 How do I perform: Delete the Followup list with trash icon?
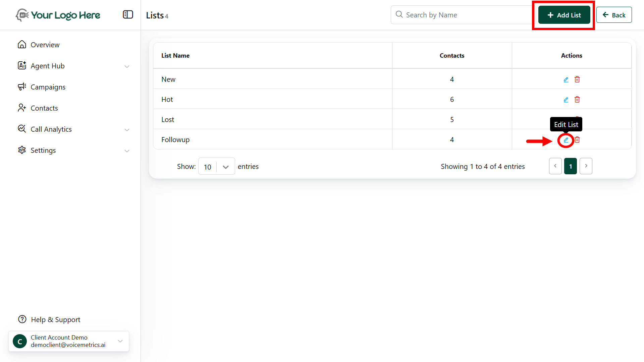(577, 140)
